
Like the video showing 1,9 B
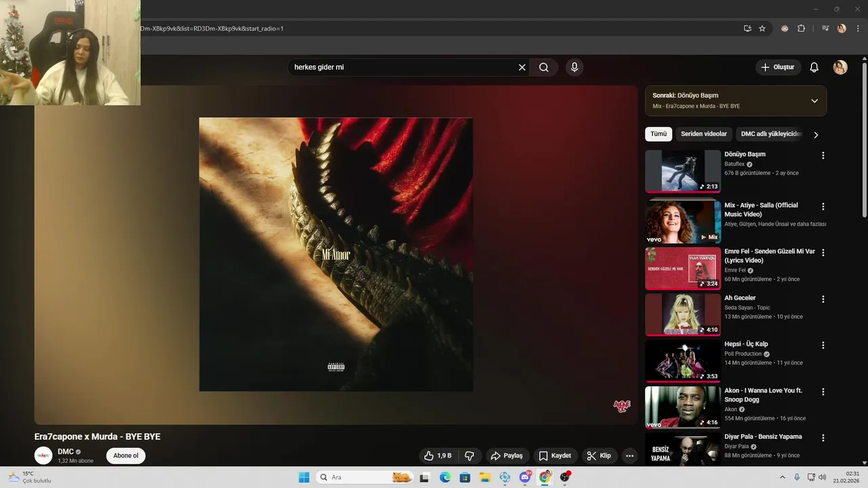437,455
